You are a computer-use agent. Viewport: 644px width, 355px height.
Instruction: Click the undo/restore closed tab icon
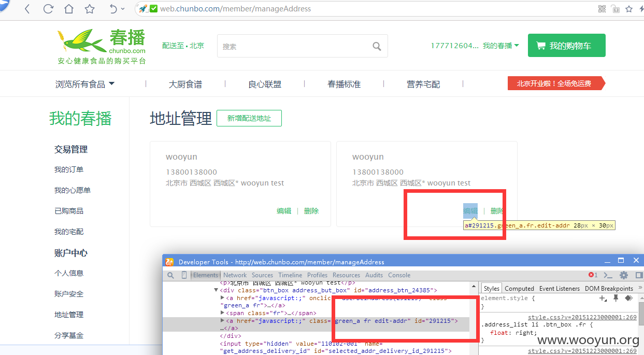pos(113,9)
